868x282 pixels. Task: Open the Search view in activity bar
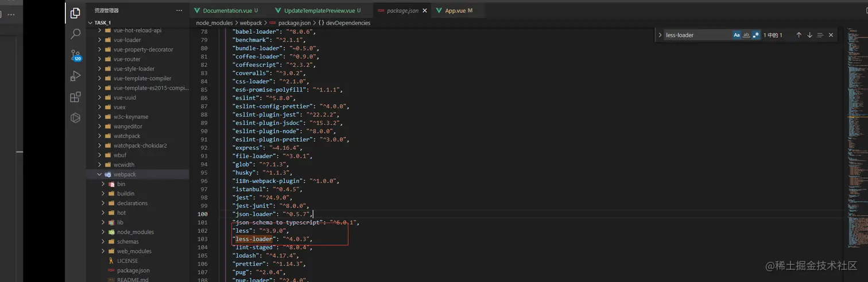(x=75, y=34)
